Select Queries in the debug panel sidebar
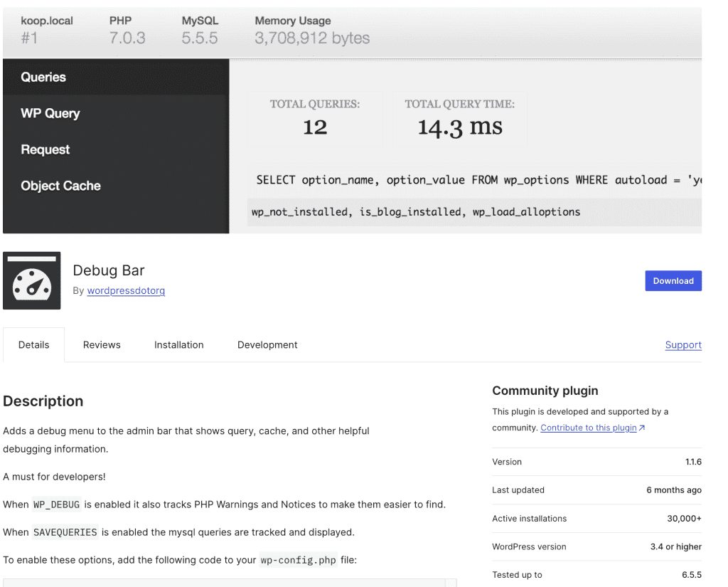This screenshot has height=587, width=728. point(43,78)
